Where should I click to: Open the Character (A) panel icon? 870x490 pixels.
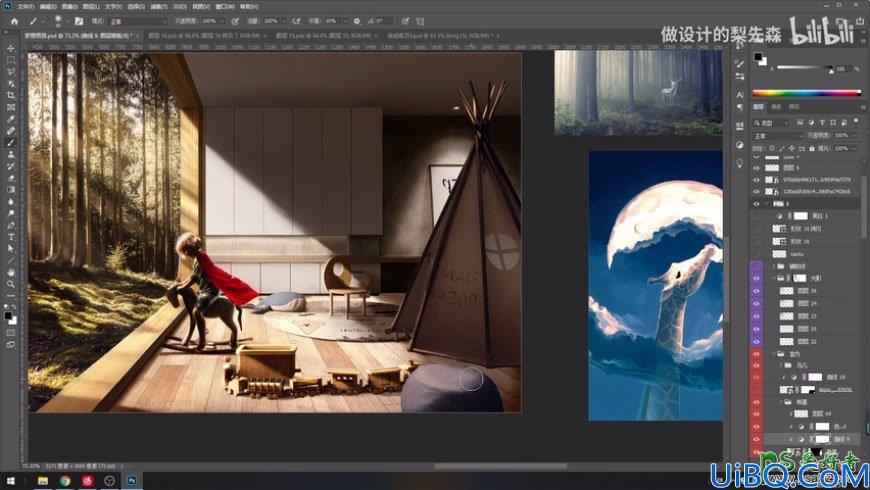(739, 94)
